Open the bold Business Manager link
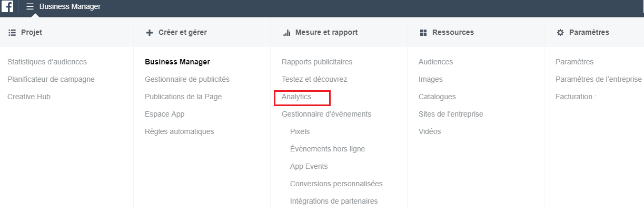The width and height of the screenshot is (644, 210). pyautogui.click(x=177, y=62)
